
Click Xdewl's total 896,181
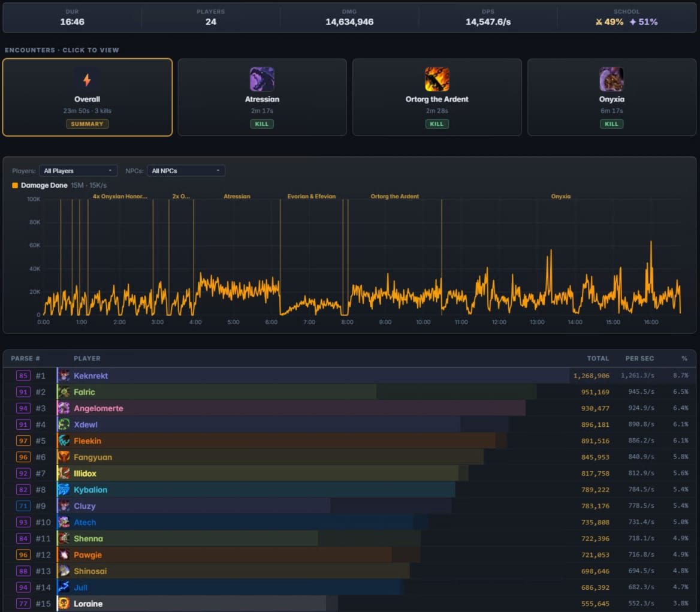click(595, 424)
